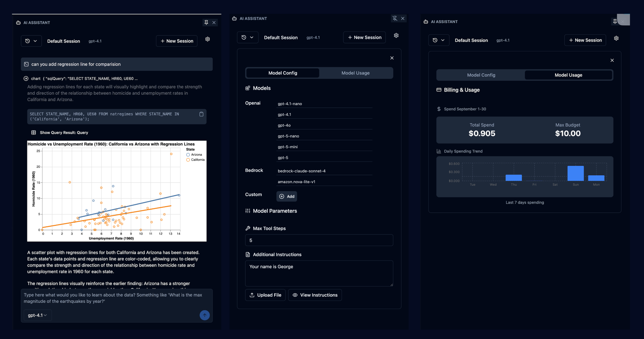Viewport: 644px width, 339px height.
Task: Select amazon.nova-lite-v1 model
Action: click(x=324, y=182)
